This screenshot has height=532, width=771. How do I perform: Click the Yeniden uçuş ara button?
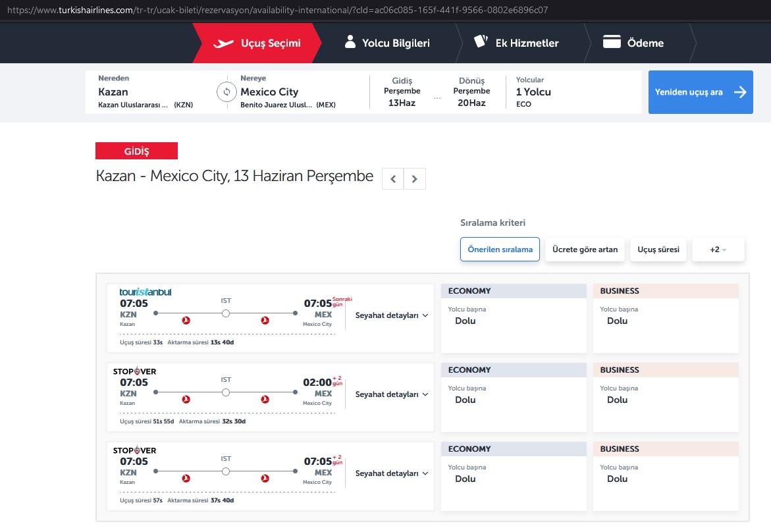pyautogui.click(x=701, y=92)
